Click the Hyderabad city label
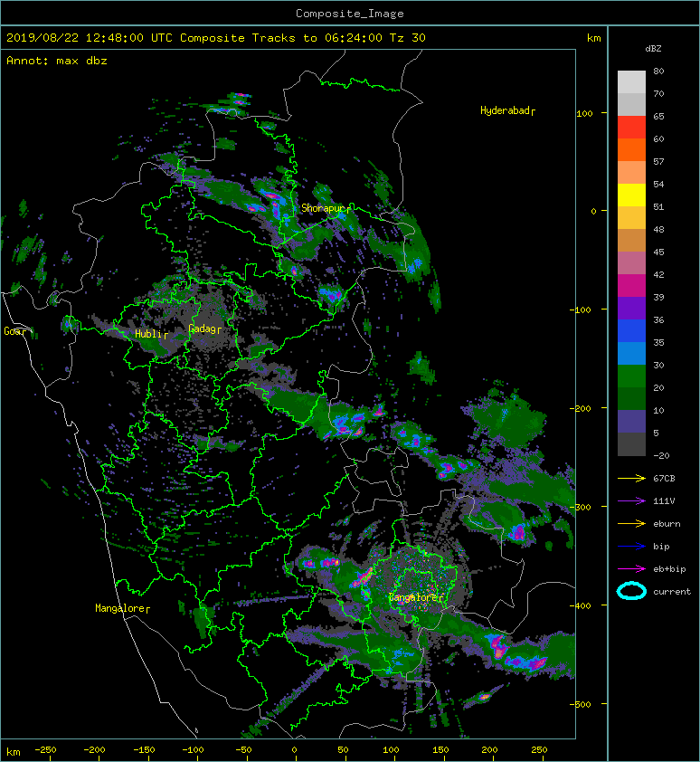The height and width of the screenshot is (762, 700). 506,110
